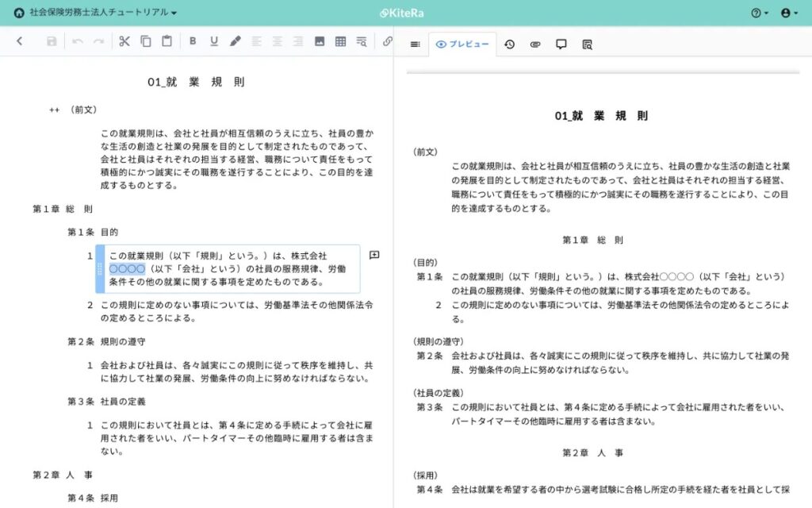
Task: Click 第２章 人 事 heading in editor
Action: click(x=63, y=475)
